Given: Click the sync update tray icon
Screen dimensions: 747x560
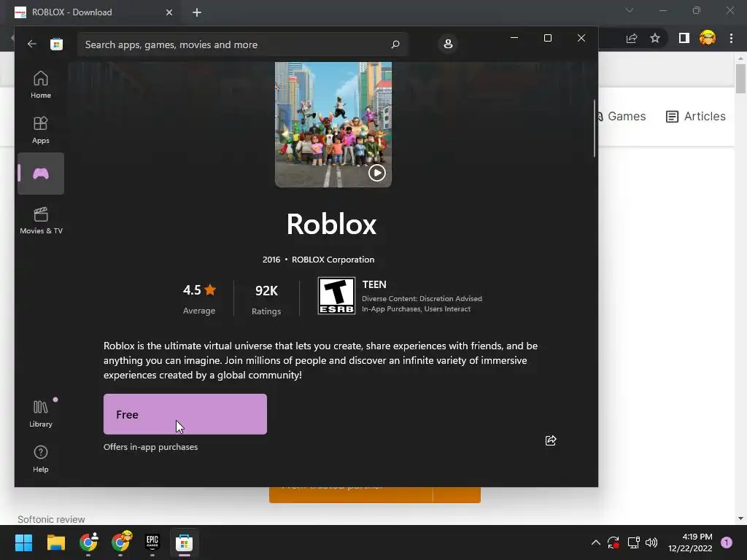Looking at the screenshot, I should (x=614, y=542).
